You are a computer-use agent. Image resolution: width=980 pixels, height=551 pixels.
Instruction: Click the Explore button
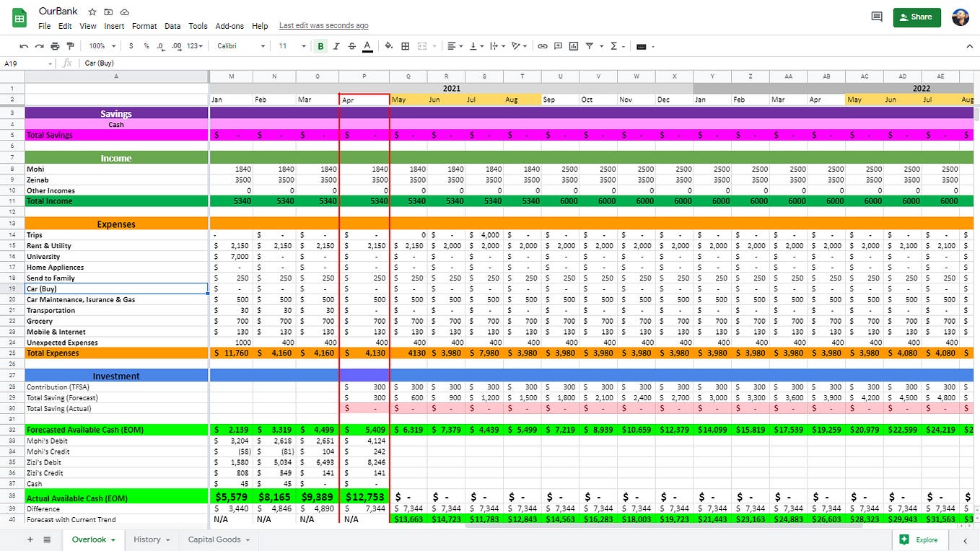click(x=919, y=539)
